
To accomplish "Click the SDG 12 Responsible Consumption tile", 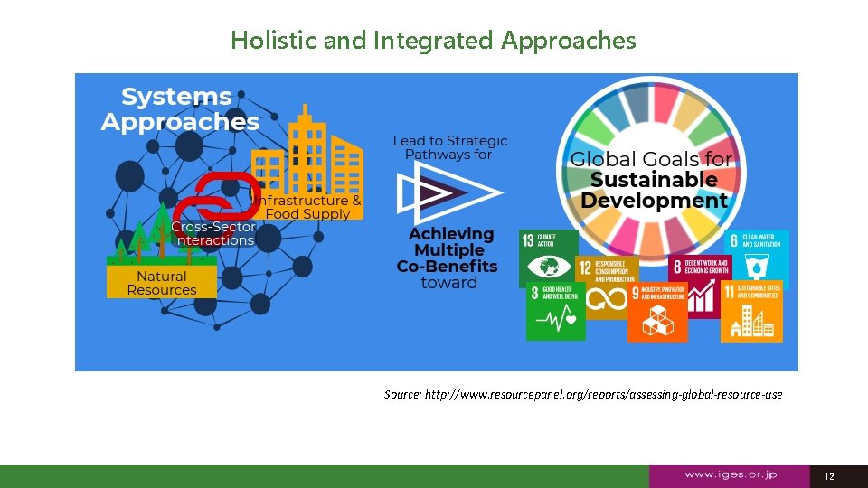I will click(607, 287).
